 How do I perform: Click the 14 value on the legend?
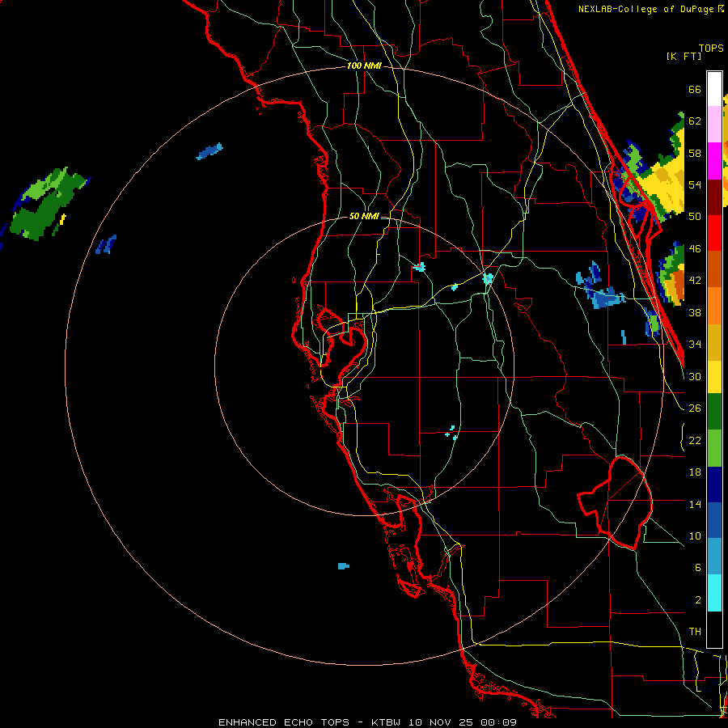point(695,504)
